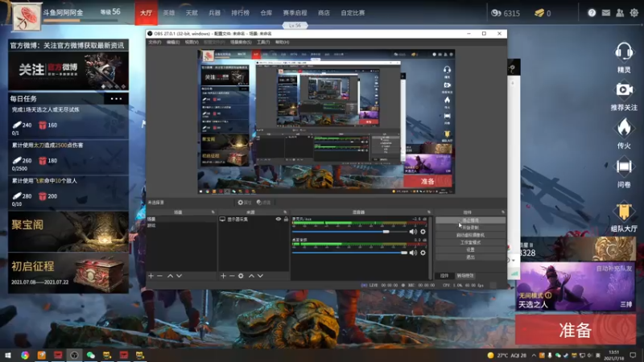This screenshot has height=362, width=644.
Task: Open the mail envelope icon in the game header
Action: click(606, 13)
